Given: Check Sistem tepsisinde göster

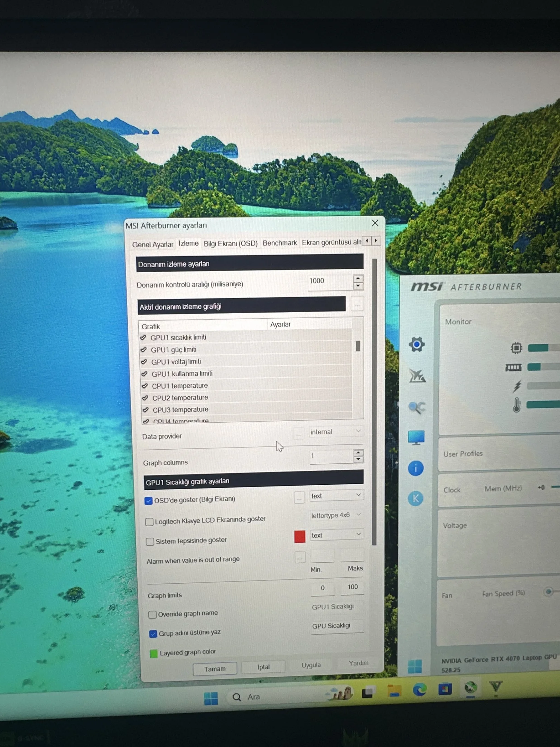Looking at the screenshot, I should click(150, 542).
